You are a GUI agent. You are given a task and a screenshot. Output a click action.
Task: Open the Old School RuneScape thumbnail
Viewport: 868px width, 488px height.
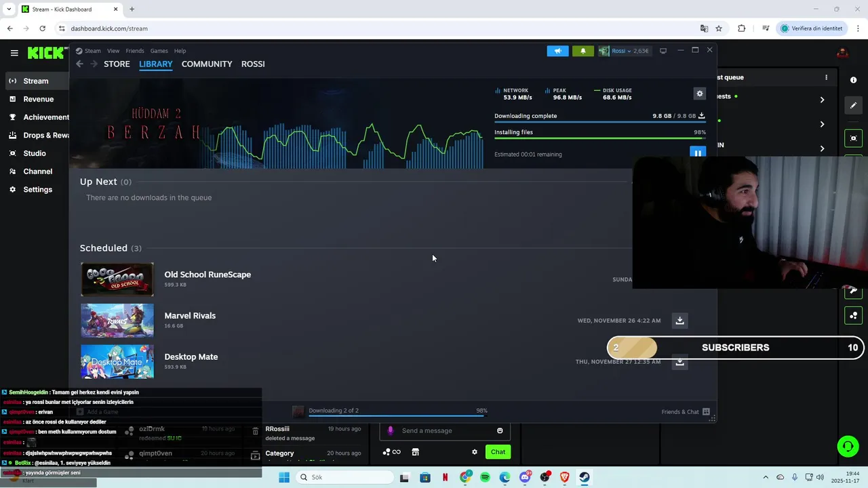(117, 279)
